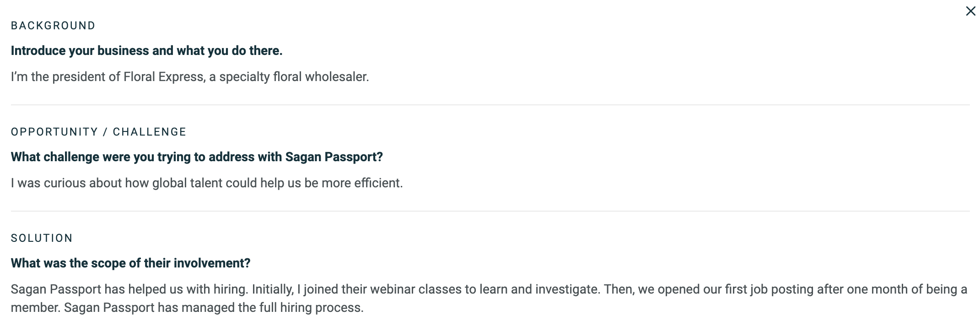Click the word 'CHALLENGE' in the heading
Image resolution: width=980 pixels, height=327 pixels.
pos(150,132)
